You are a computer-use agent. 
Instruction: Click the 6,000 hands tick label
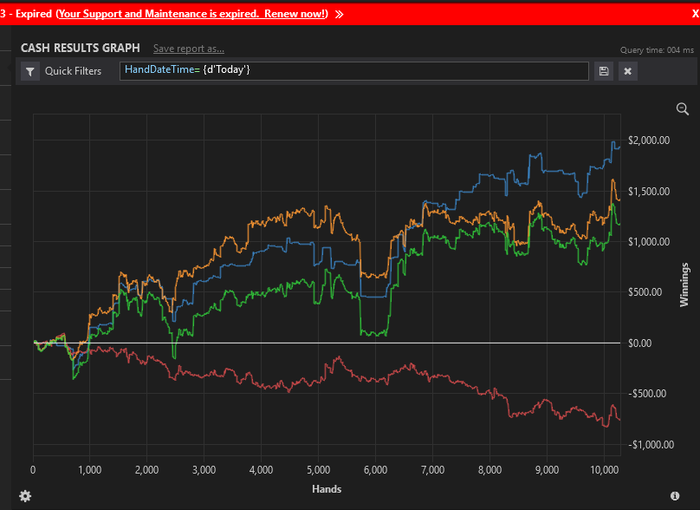[x=375, y=470]
